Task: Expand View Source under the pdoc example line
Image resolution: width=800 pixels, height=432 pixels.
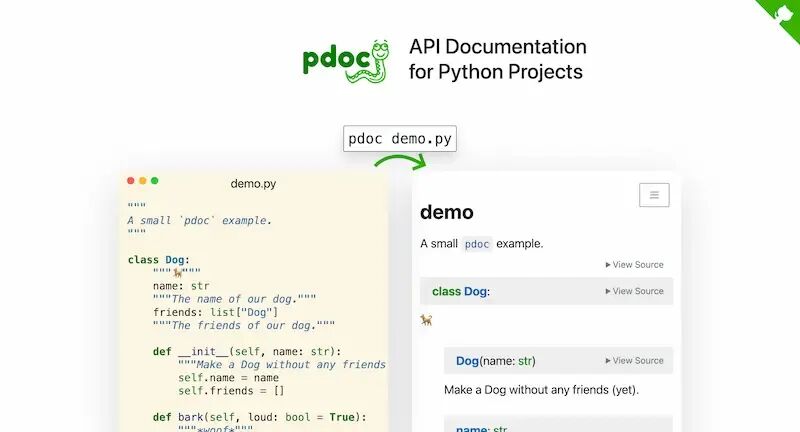Action: [634, 265]
